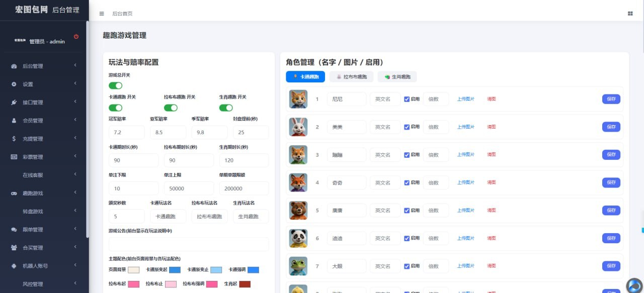Click the 设置 gear icon in sidebar
644x293 pixels.
coord(14,84)
